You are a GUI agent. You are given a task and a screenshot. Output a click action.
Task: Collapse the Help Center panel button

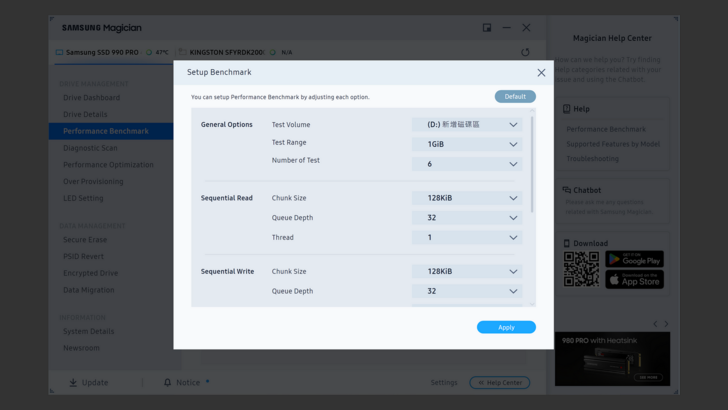pos(500,383)
